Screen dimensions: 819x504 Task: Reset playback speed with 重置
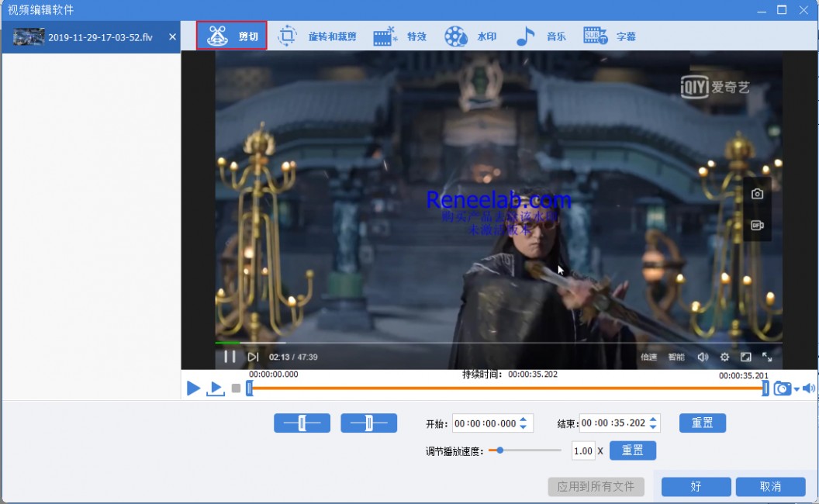coord(633,450)
